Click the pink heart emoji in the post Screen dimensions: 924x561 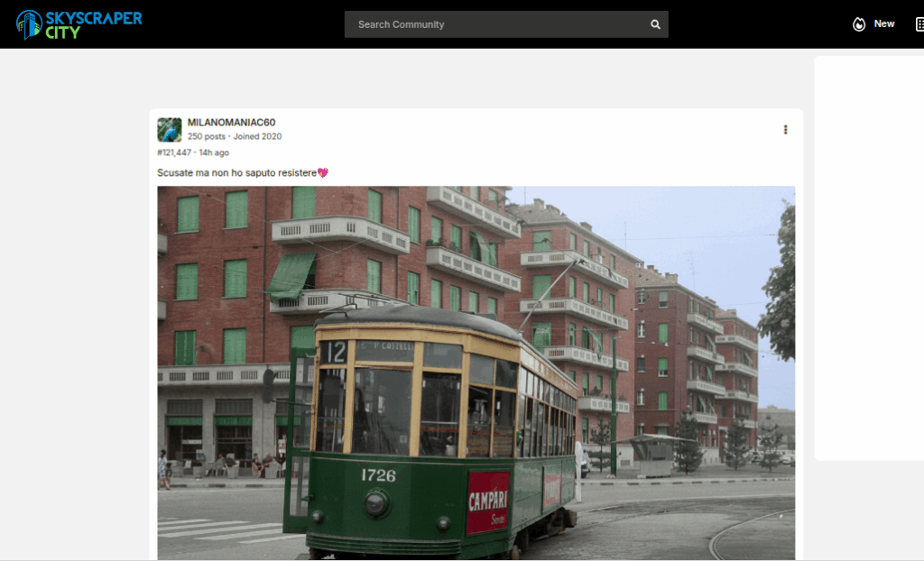coord(323,173)
